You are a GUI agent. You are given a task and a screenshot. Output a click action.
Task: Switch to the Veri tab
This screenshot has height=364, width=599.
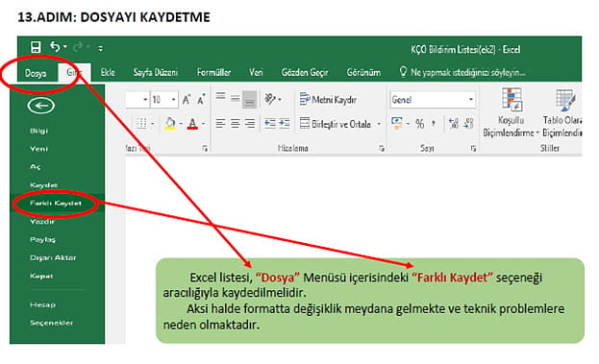[x=256, y=72]
